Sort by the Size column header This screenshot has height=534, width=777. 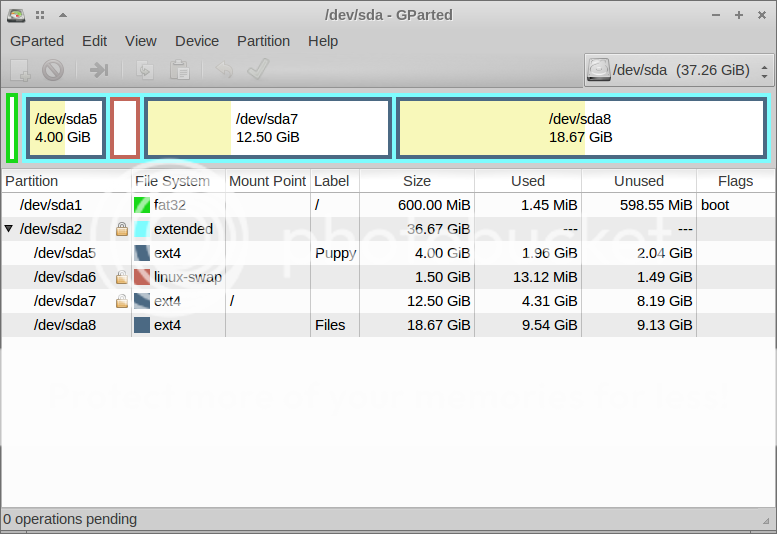[x=416, y=181]
